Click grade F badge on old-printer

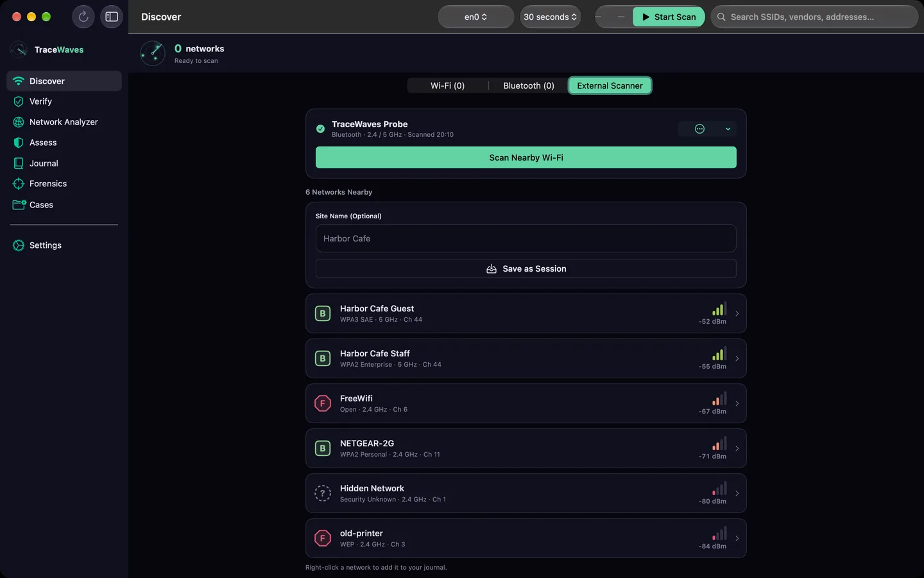pyautogui.click(x=323, y=538)
